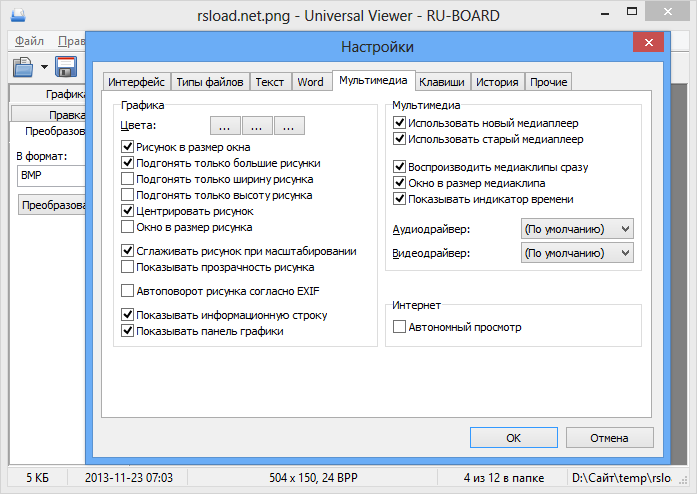Click the Преобразовать button in main window
Viewport: 697px width, 494px height.
click(x=52, y=205)
